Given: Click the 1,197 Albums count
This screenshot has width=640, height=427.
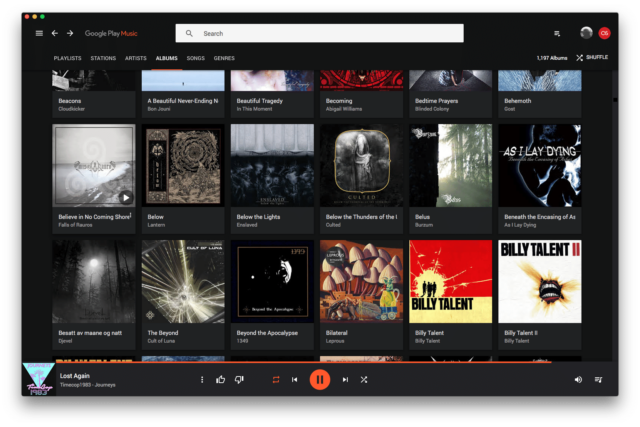Looking at the screenshot, I should (552, 58).
